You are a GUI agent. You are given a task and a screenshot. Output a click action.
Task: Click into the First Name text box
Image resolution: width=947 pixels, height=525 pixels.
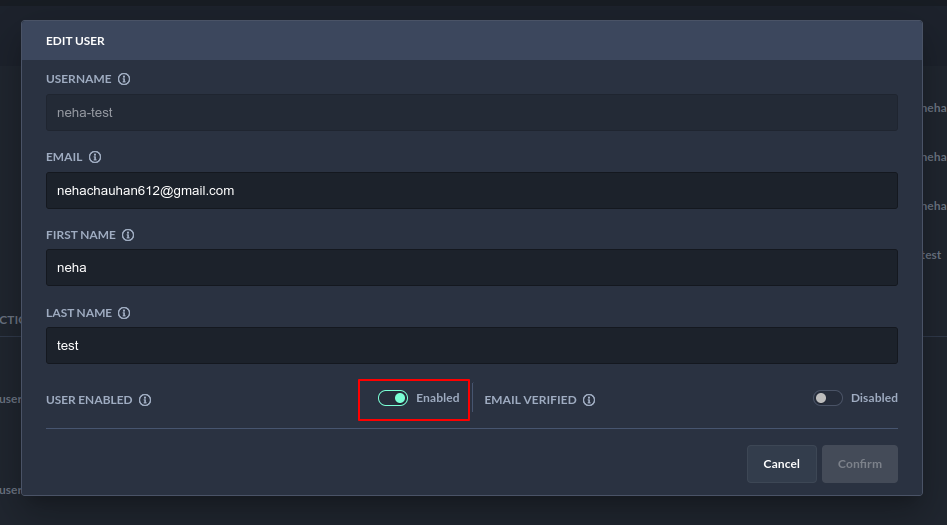tap(471, 268)
